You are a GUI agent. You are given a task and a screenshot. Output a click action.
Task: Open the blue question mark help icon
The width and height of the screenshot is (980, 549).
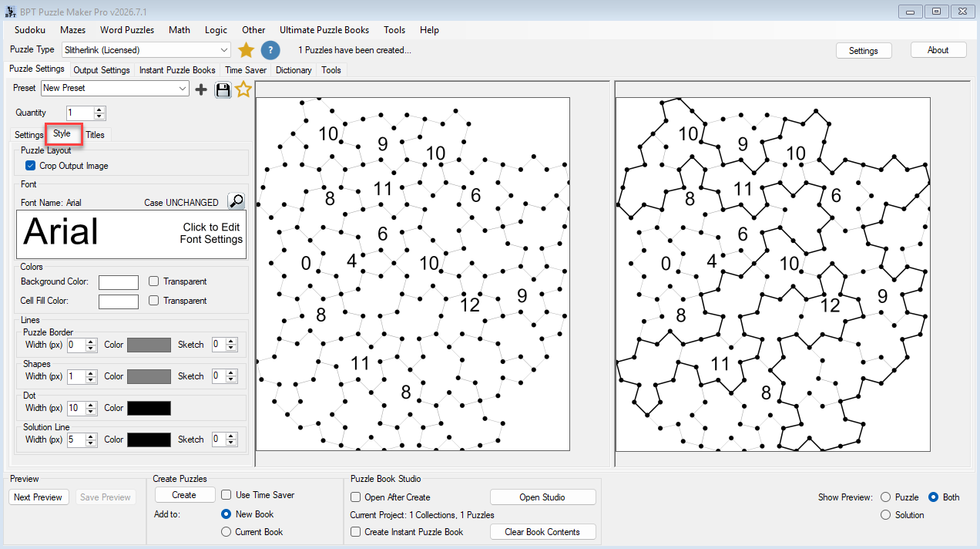coord(270,50)
